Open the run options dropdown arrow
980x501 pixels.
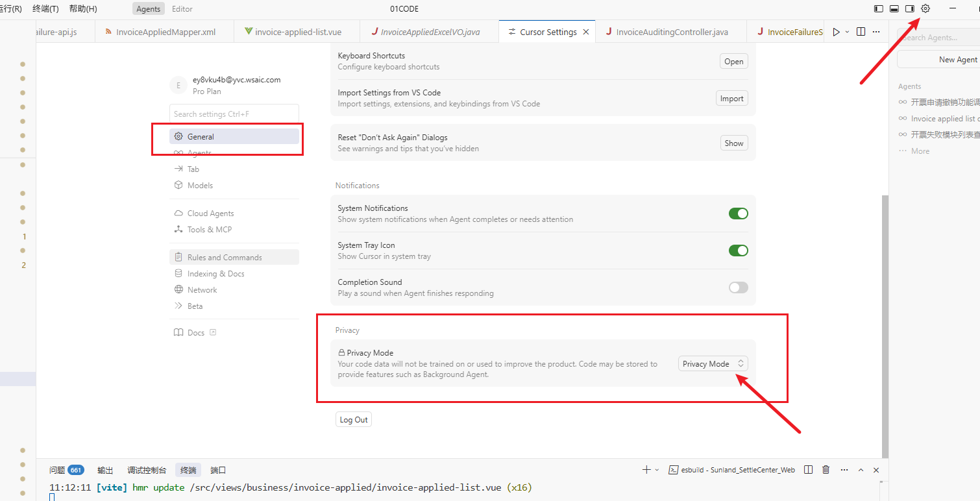click(x=847, y=32)
